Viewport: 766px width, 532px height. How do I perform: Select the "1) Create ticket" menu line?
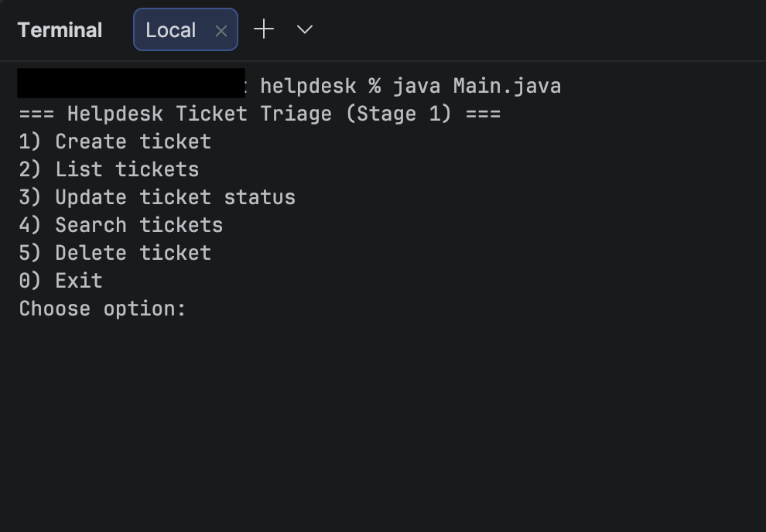click(x=114, y=141)
